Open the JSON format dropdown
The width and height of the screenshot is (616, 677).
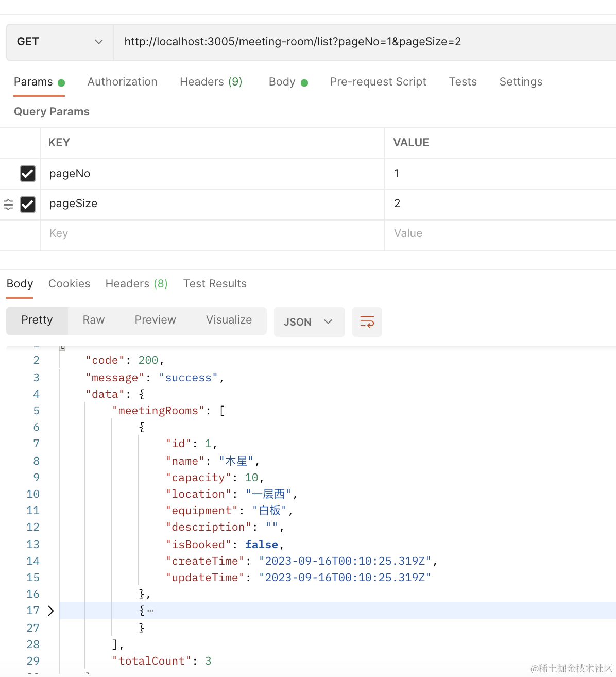point(309,322)
